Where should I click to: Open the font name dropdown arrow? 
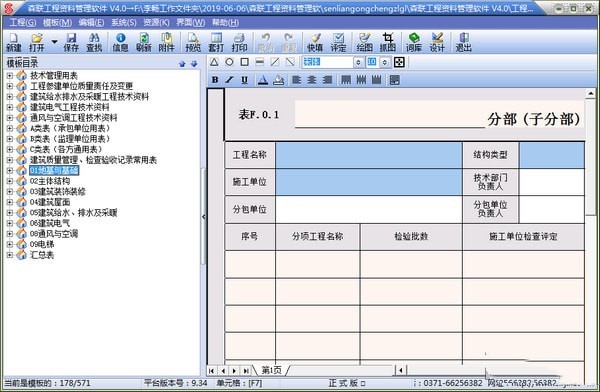358,62
